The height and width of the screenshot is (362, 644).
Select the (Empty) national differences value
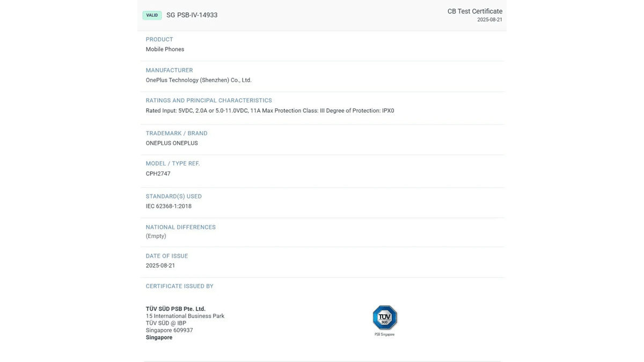156,236
